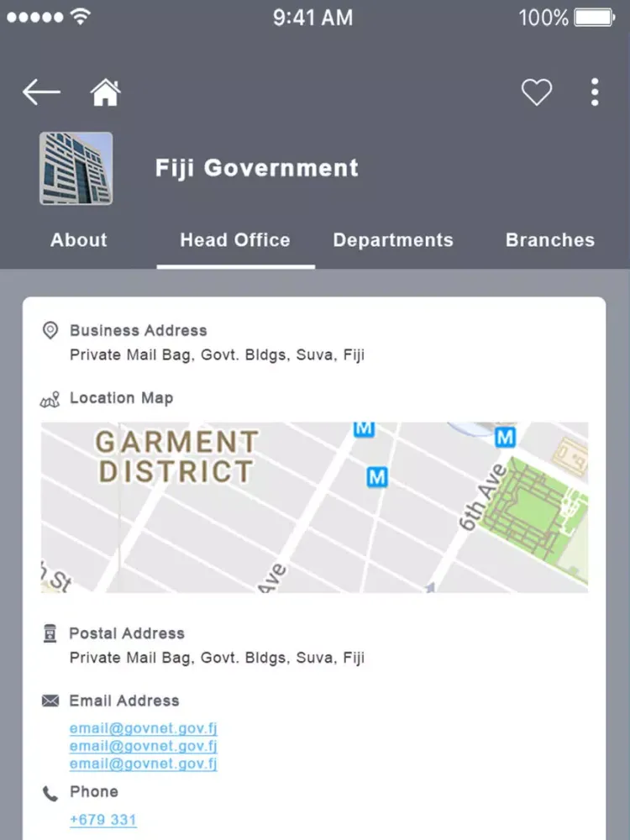This screenshot has height=840, width=630.
Task: Tap the Location Map icon
Action: point(50,399)
